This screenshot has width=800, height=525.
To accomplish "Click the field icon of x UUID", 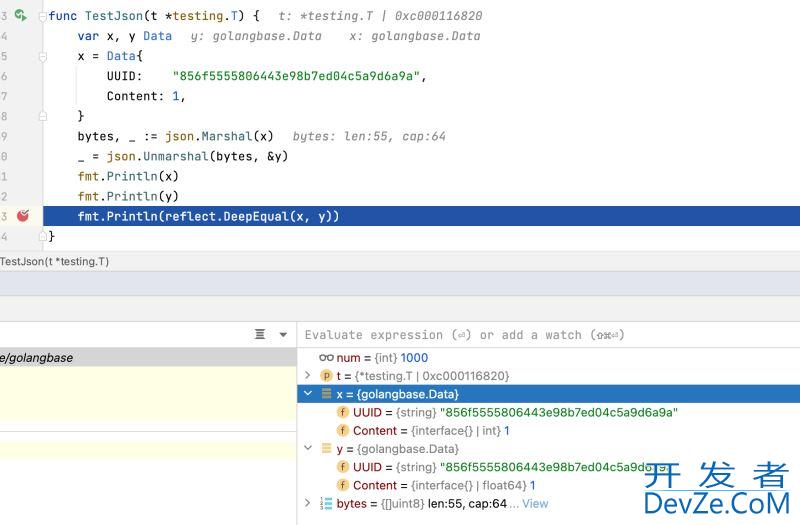I will pyautogui.click(x=343, y=412).
